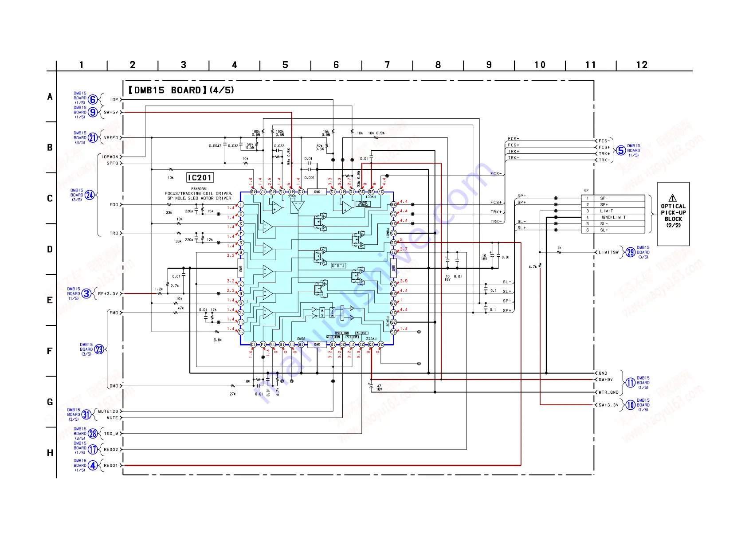
Task: Select the FOO input label
Action: [114, 205]
